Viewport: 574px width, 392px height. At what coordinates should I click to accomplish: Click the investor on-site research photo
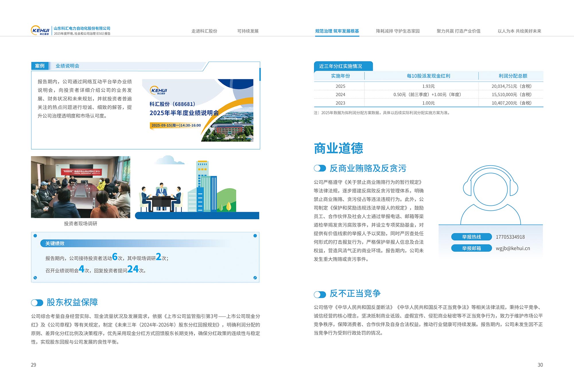pyautogui.click(x=81, y=187)
